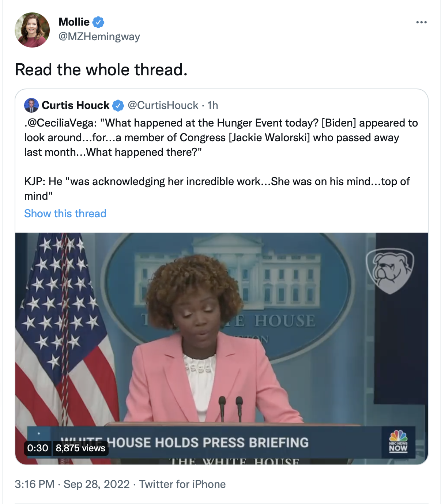Click the 0:30 video duration badge
Viewport: 441px width, 504px height.
[x=38, y=448]
